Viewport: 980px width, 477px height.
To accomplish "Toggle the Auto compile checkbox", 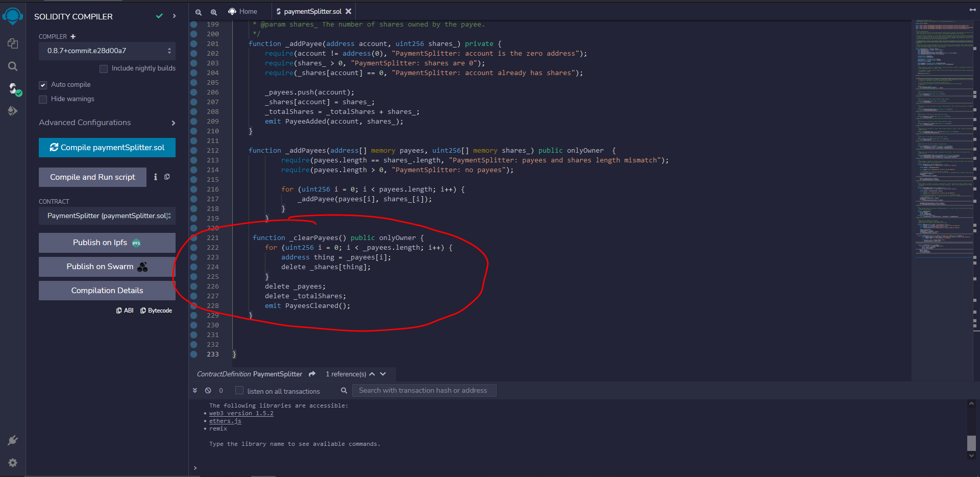I will pos(43,85).
